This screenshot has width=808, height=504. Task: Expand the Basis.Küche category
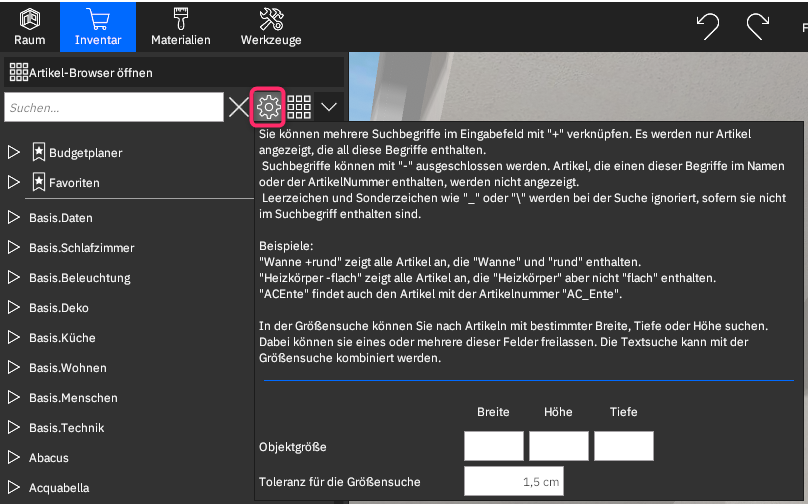click(x=14, y=338)
